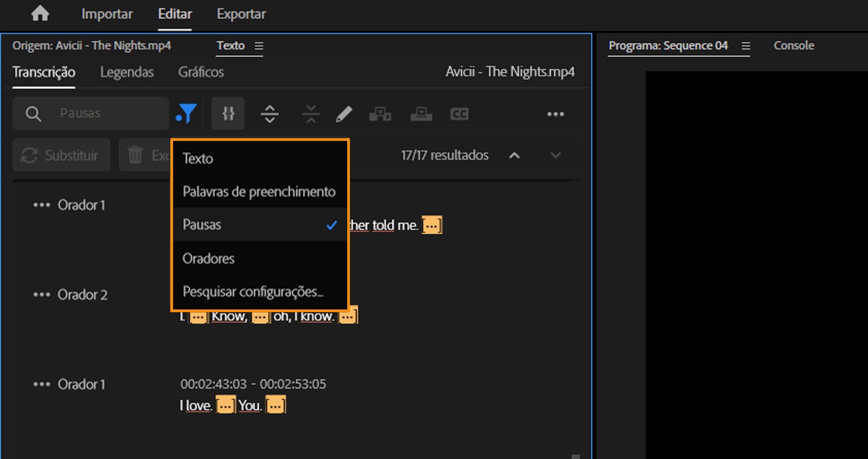Open the Programa panel hamburger menu
This screenshot has width=868, height=459.
coord(746,46)
